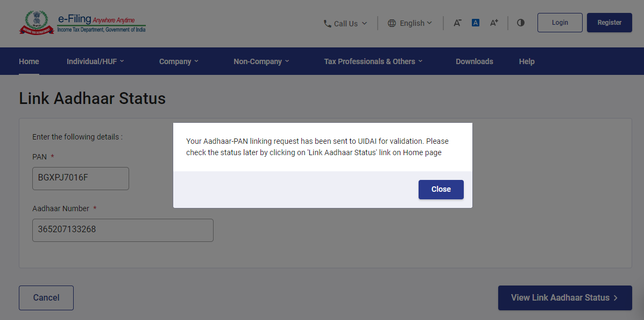Click the globe language icon

(x=392, y=23)
